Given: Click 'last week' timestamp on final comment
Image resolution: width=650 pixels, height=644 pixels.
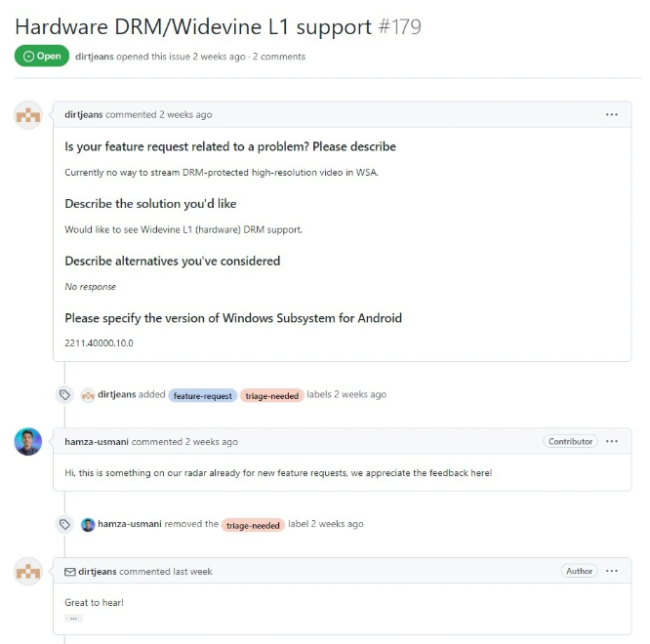Looking at the screenshot, I should tap(192, 572).
